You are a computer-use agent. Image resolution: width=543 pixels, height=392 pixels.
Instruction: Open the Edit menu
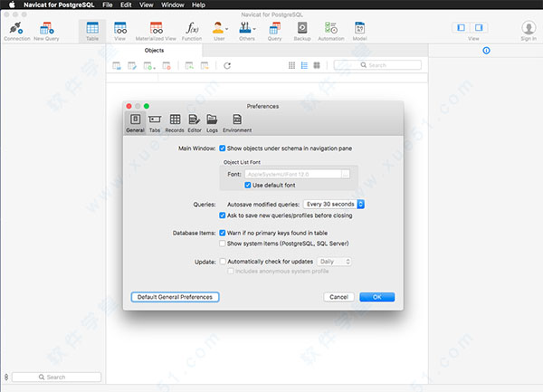(x=126, y=5)
